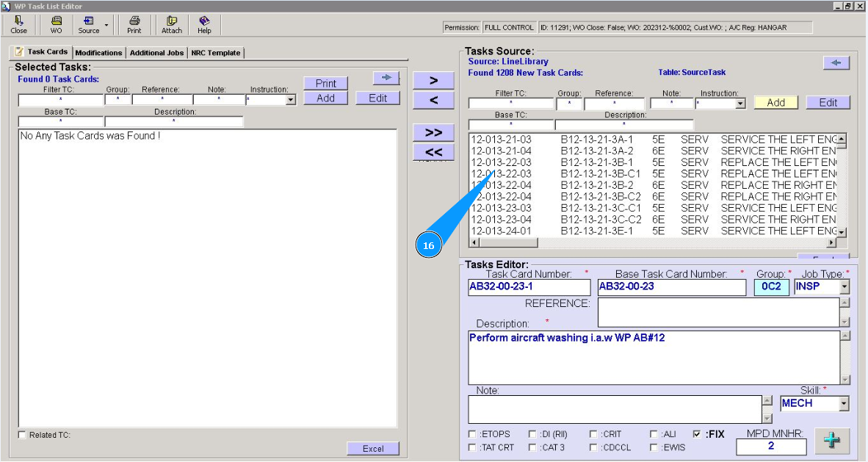
Task: Expand the Job Type dropdown
Action: (x=844, y=287)
